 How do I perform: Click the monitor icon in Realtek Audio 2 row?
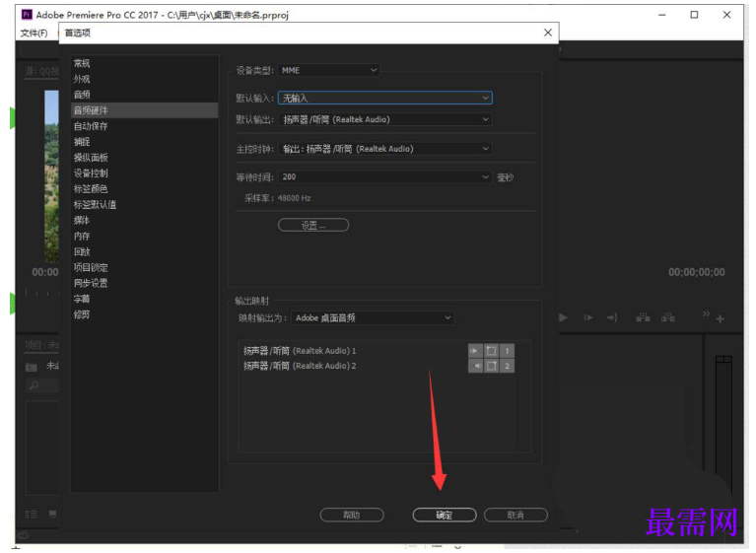(491, 366)
